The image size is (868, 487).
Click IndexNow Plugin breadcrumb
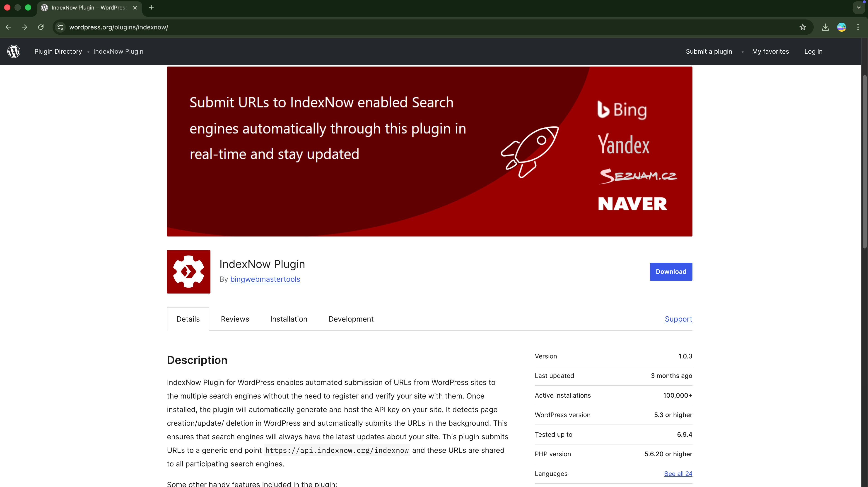(118, 52)
